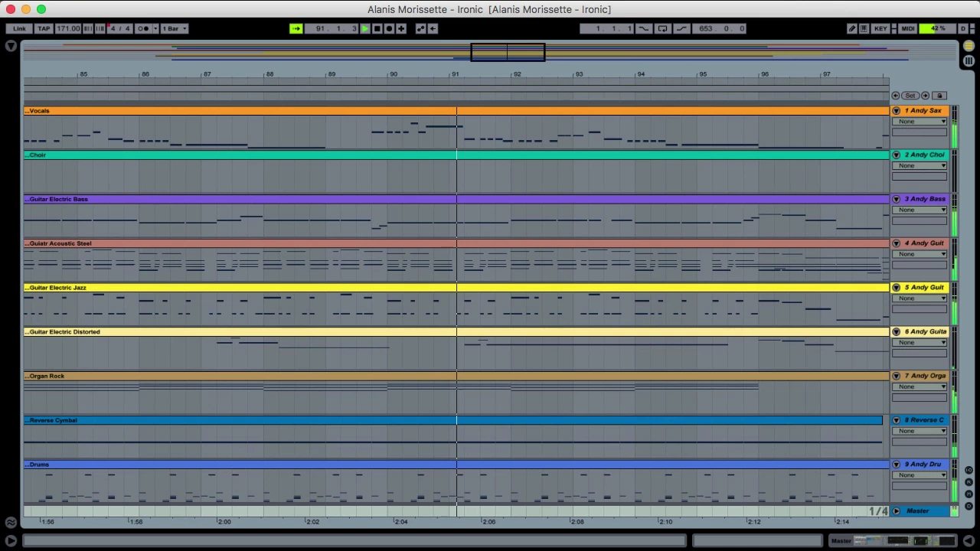
Task: Open None chooser on 6 Andy Guita
Action: [920, 343]
